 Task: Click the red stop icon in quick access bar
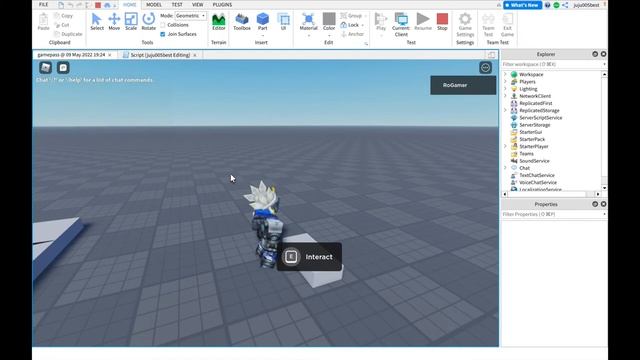coord(98,5)
